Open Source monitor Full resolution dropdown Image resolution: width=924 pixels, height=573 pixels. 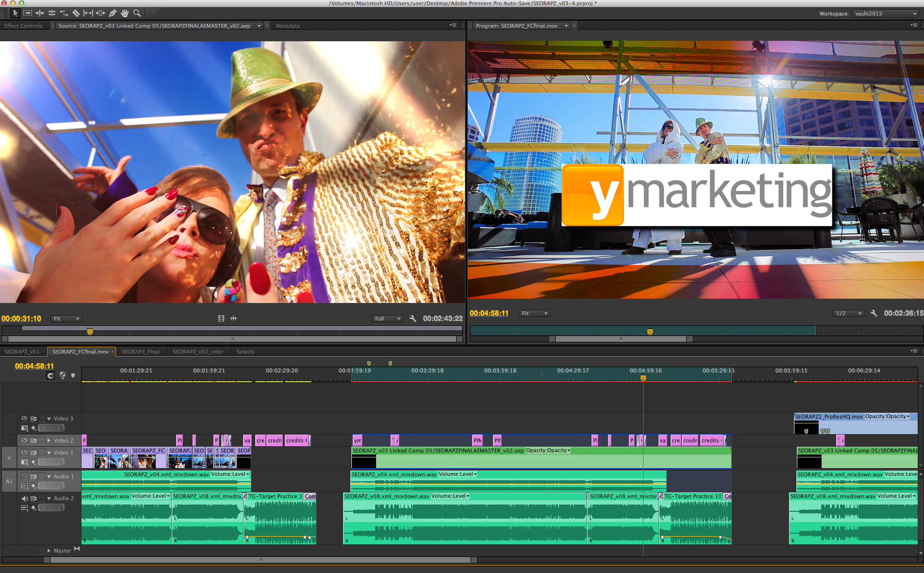coord(387,319)
